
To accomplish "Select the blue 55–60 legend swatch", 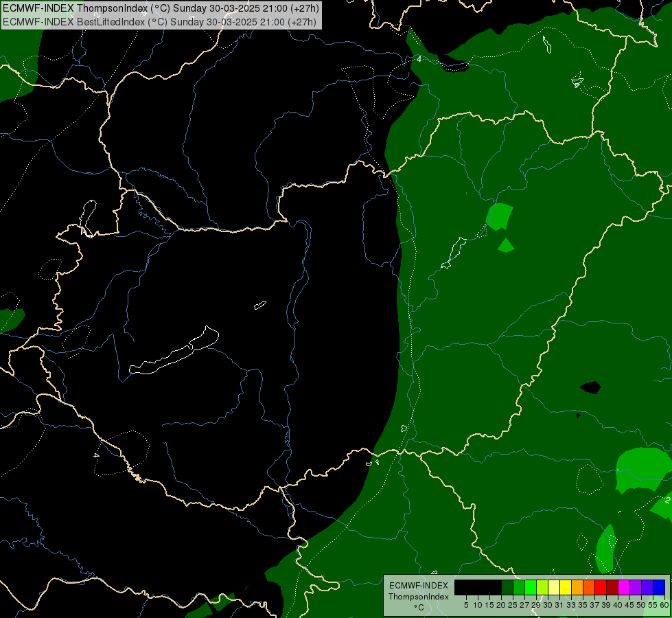I will [x=659, y=587].
